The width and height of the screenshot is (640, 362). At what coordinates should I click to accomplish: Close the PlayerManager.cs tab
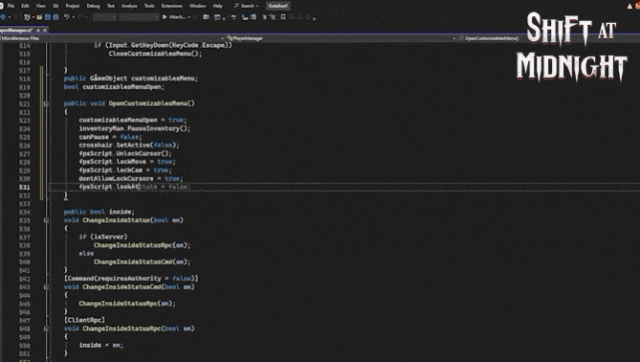click(45, 30)
